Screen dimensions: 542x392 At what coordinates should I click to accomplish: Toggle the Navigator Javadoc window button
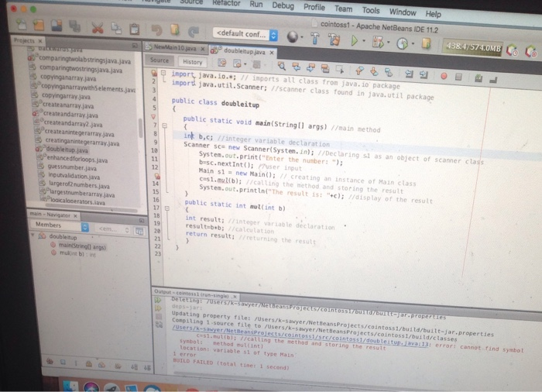coord(139,231)
